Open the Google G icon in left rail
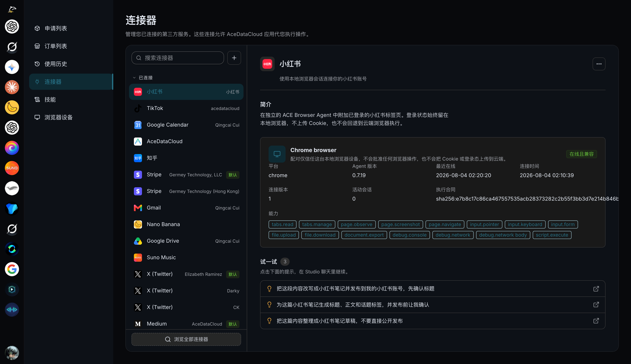 coord(12,269)
